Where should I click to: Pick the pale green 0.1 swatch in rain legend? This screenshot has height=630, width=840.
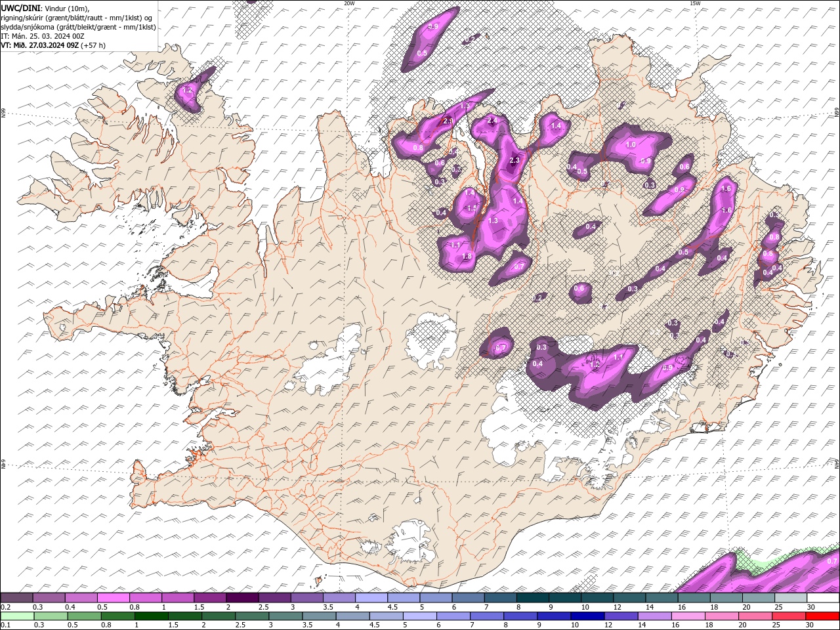click(x=16, y=616)
